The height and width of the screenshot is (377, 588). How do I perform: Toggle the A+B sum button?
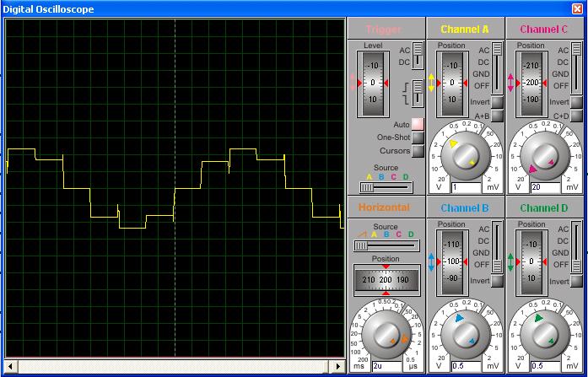coord(497,116)
